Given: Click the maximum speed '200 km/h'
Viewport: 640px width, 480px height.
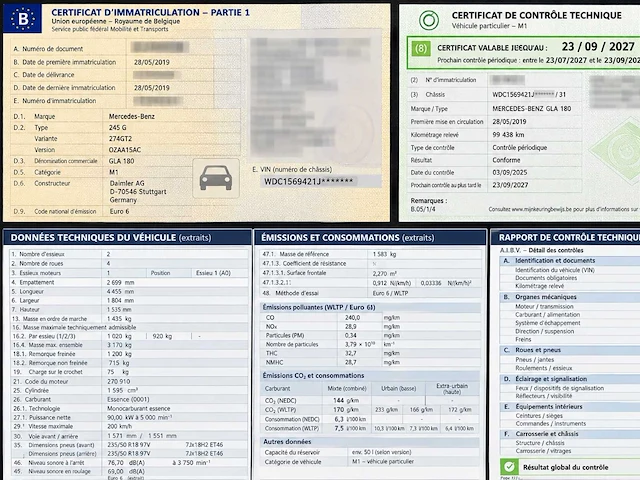Looking at the screenshot, I should [x=120, y=426].
